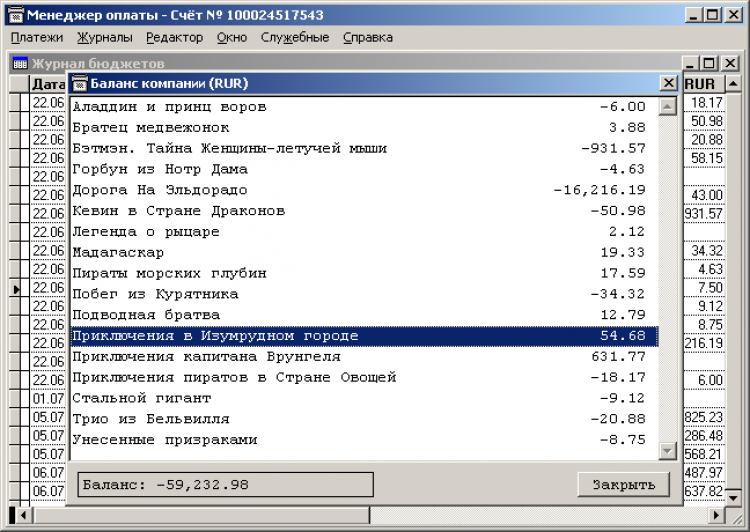
Task: Click current-row arrow marker in journal
Action: click(x=16, y=289)
